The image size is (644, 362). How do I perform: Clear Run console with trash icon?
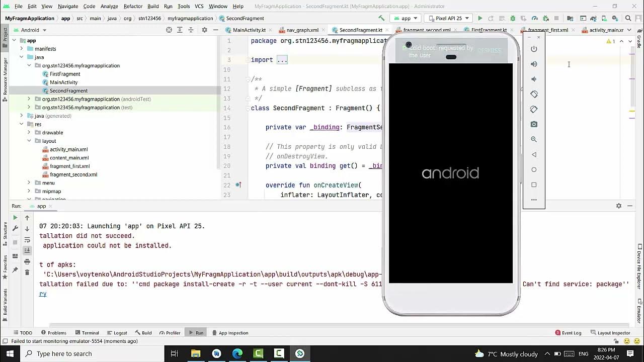tap(27, 272)
